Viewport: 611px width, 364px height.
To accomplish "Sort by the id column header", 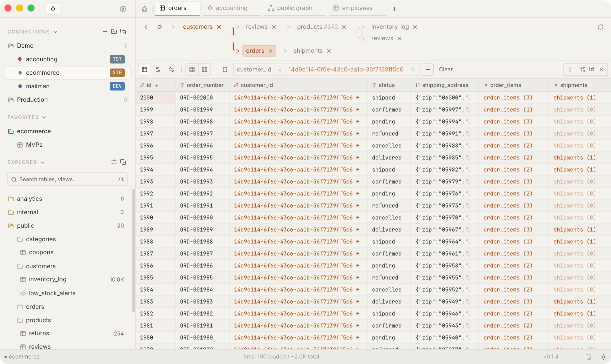I will [x=155, y=85].
